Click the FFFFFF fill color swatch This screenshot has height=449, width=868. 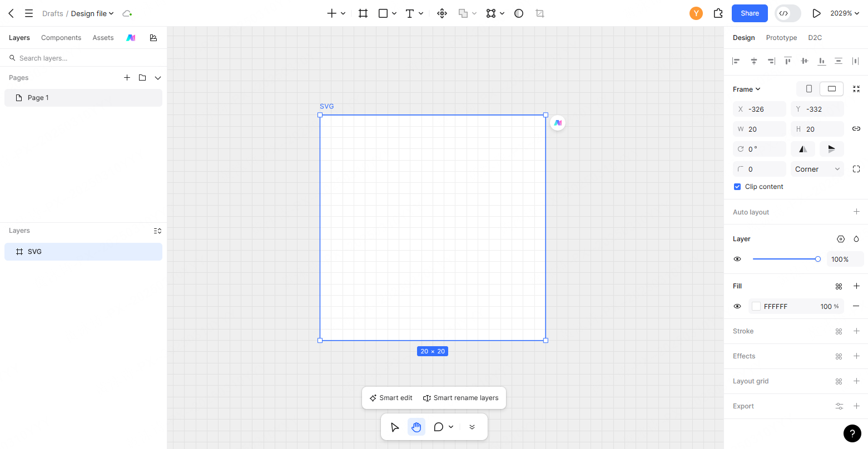[x=756, y=306]
